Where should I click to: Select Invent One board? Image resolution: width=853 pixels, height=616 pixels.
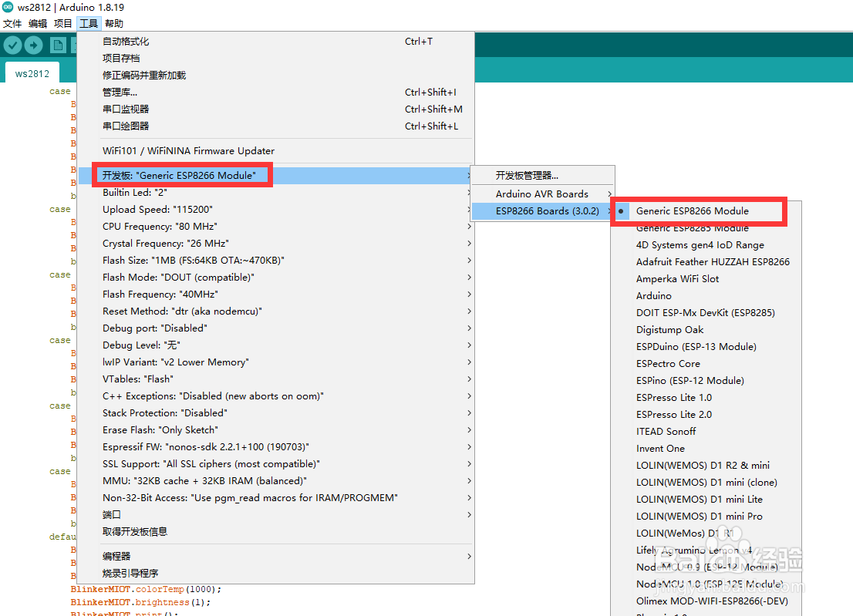click(706, 448)
